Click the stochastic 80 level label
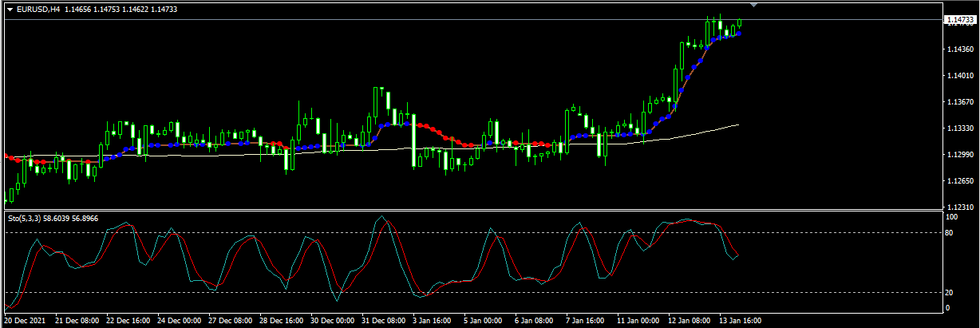The height and width of the screenshot is (328, 980). point(950,233)
